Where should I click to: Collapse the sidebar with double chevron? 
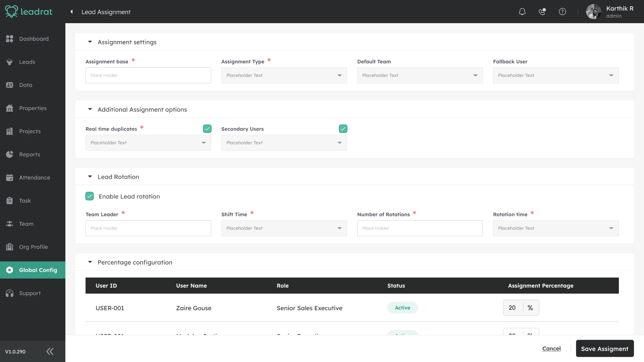tap(50, 351)
